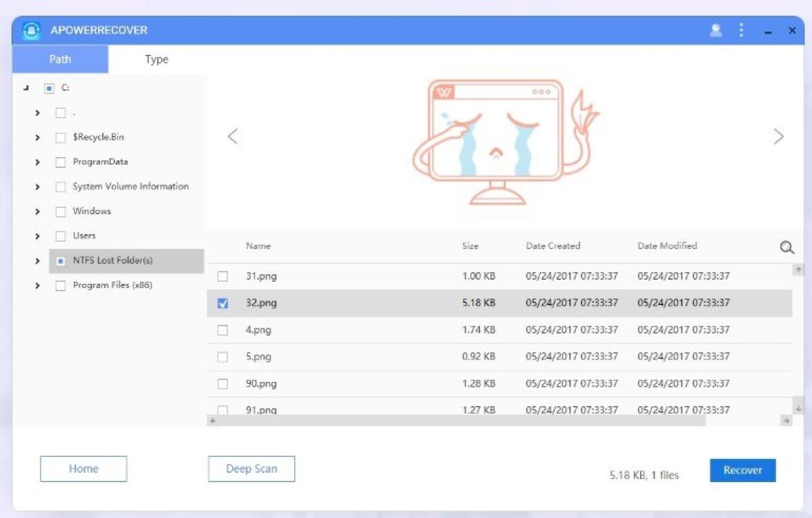
Task: Click the ApowerRecover logo in the title bar
Action: point(30,30)
